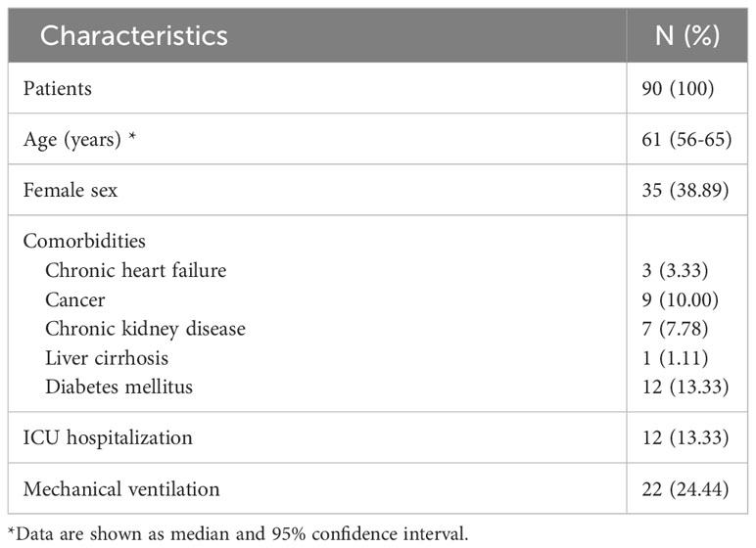The height and width of the screenshot is (548, 756).
Task: Select the Chronic heart failure entry
Action: coord(135,270)
